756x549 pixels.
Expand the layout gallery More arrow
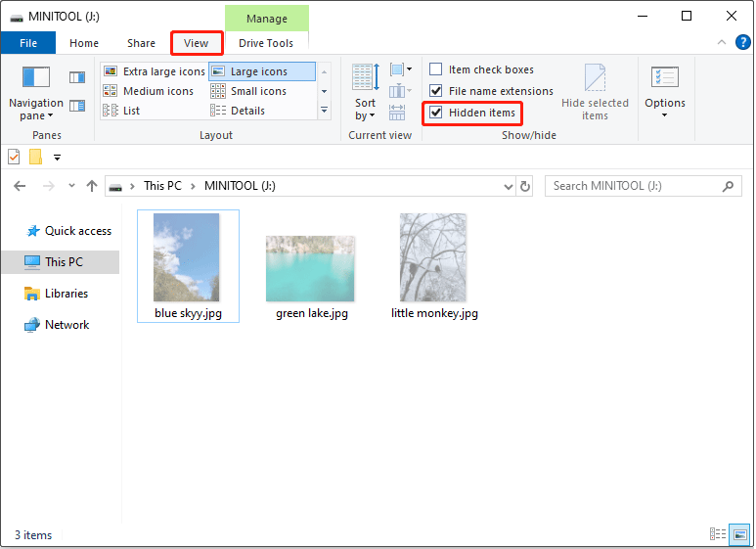pyautogui.click(x=325, y=111)
